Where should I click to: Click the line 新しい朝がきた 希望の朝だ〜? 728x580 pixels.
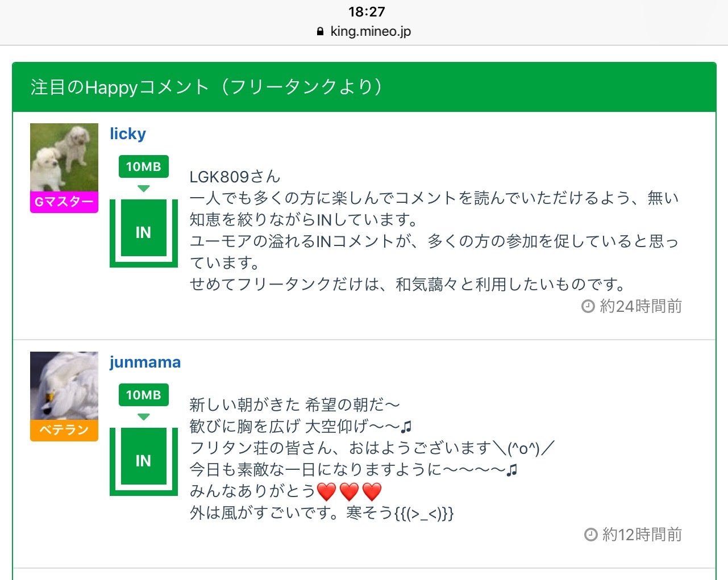pyautogui.click(x=295, y=405)
